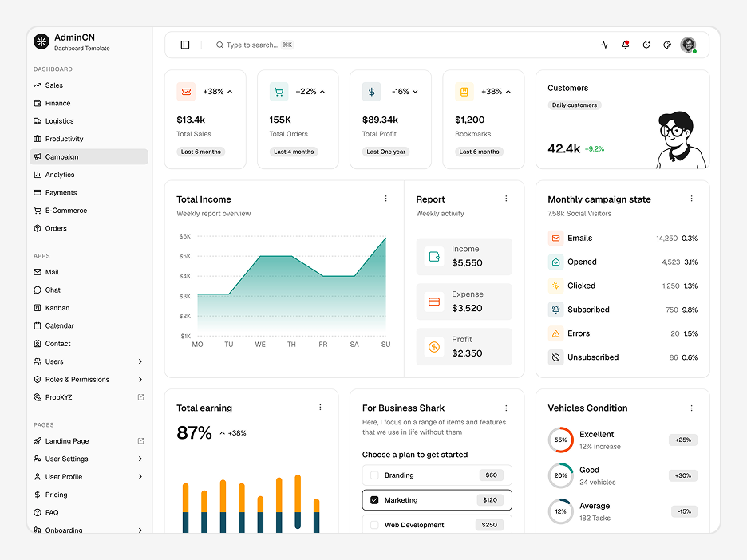Screen dimensions: 747x560
Task: Click the Average 12% progress ring
Action: tap(561, 511)
